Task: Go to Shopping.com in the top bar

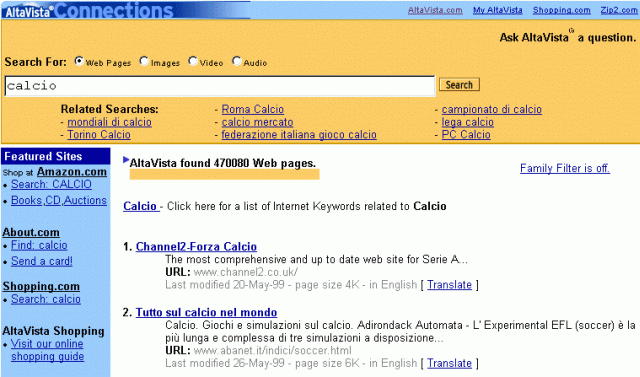Action: pyautogui.click(x=562, y=10)
